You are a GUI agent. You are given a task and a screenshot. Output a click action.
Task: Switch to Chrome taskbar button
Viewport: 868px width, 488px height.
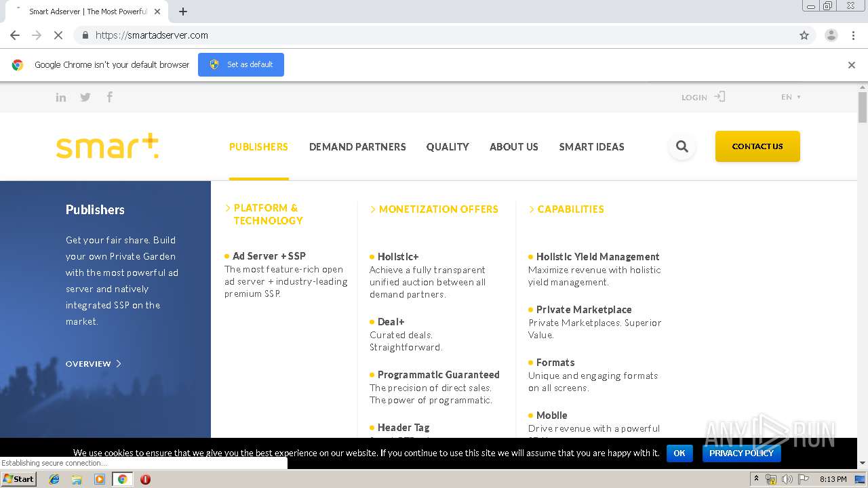click(122, 479)
